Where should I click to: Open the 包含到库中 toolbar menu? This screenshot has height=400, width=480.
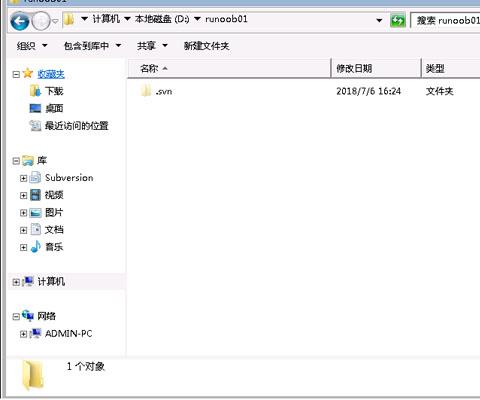92,46
